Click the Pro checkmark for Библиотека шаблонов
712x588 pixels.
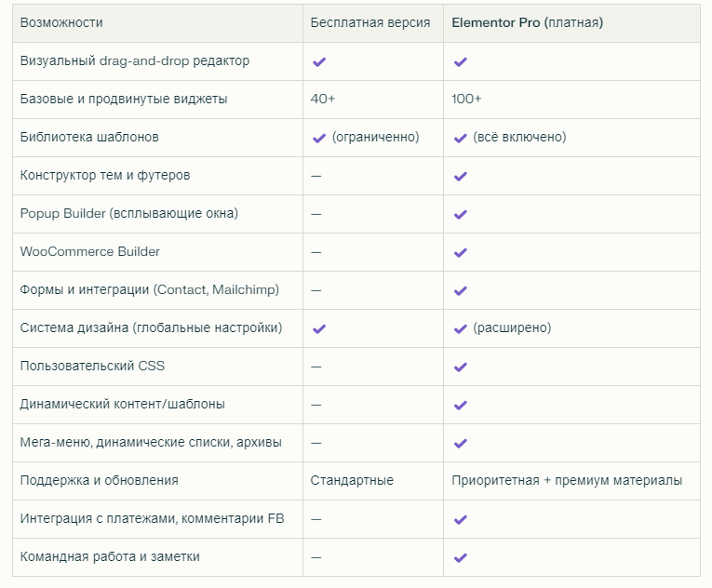click(460, 138)
